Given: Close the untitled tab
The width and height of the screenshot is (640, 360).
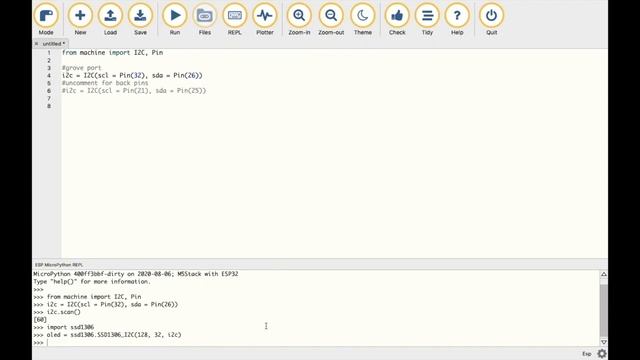Looking at the screenshot, I should tap(36, 44).
